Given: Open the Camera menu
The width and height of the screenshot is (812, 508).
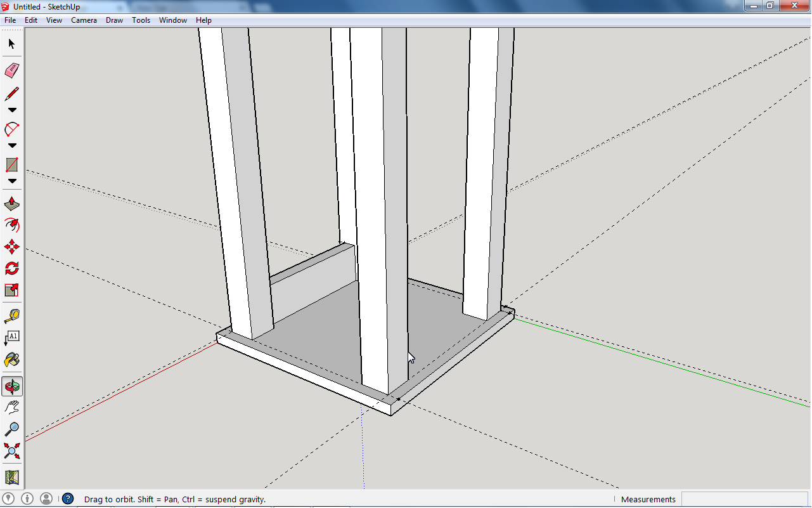Looking at the screenshot, I should 84,20.
